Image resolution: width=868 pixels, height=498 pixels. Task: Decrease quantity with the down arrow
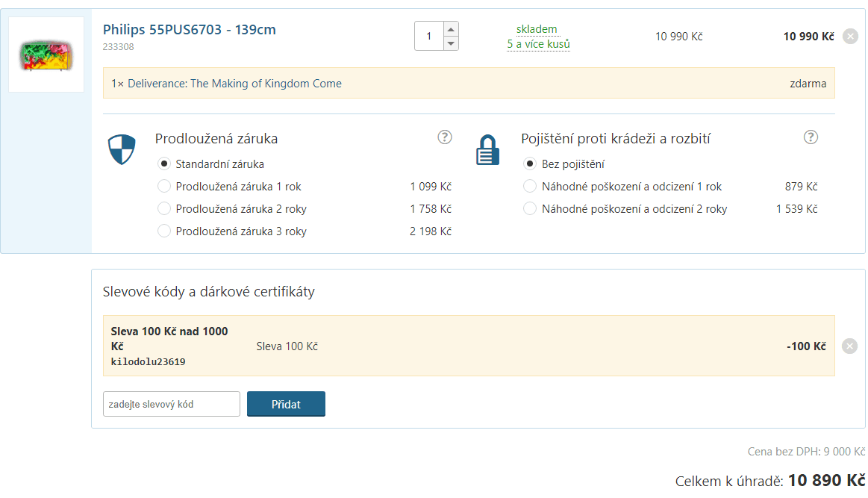pos(451,43)
